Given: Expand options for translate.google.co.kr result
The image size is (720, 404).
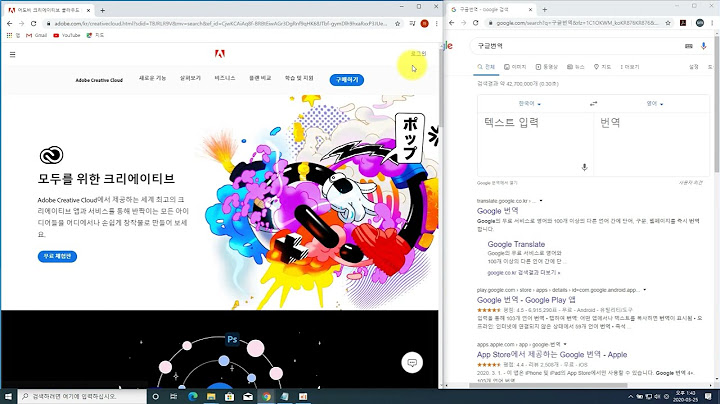Looking at the screenshot, I should point(541,201).
